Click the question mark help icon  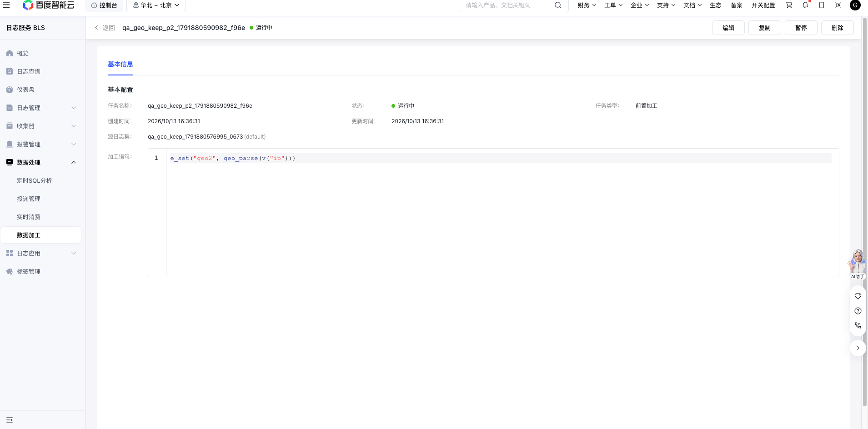pos(858,311)
